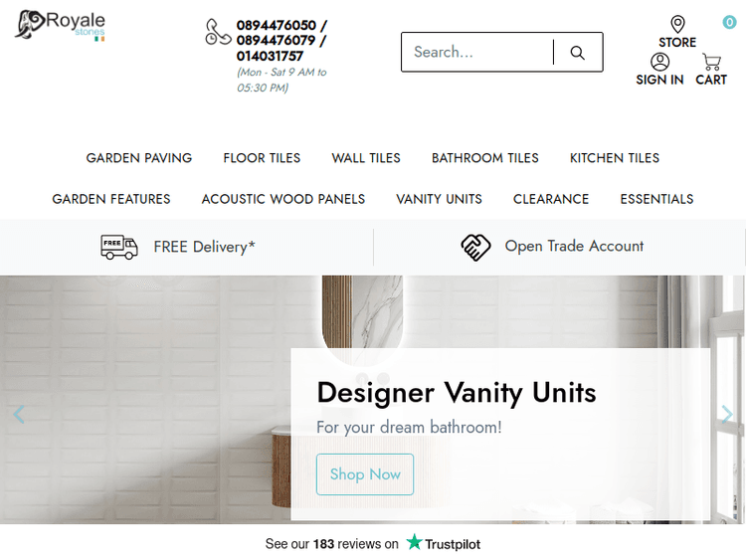
Task: Open the Garden Paving menu
Action: point(139,158)
